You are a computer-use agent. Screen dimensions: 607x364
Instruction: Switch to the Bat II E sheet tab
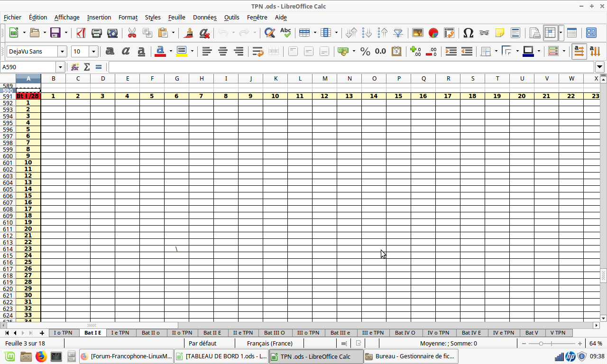[x=212, y=333]
